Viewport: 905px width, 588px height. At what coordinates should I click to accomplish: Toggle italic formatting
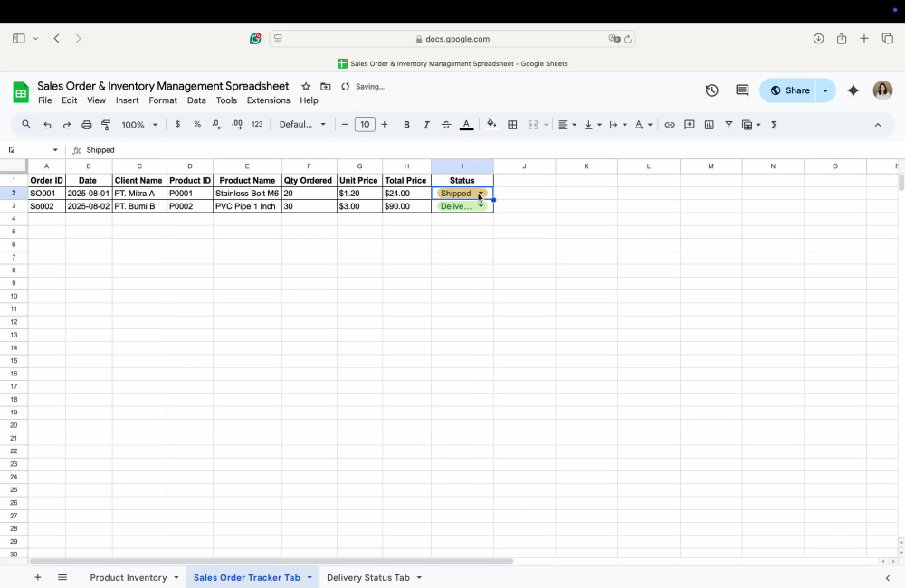coord(426,125)
